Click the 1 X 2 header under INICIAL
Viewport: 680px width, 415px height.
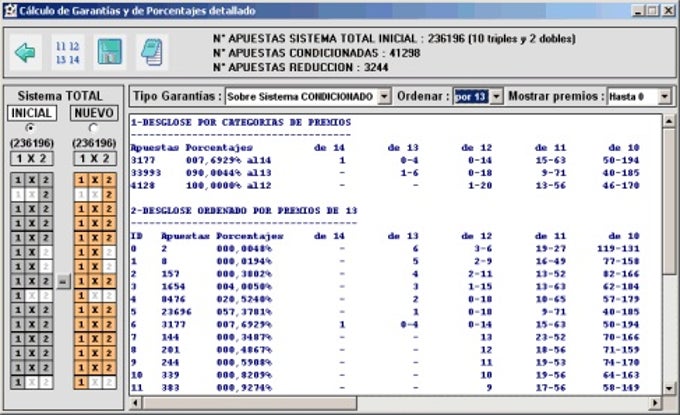click(x=32, y=158)
